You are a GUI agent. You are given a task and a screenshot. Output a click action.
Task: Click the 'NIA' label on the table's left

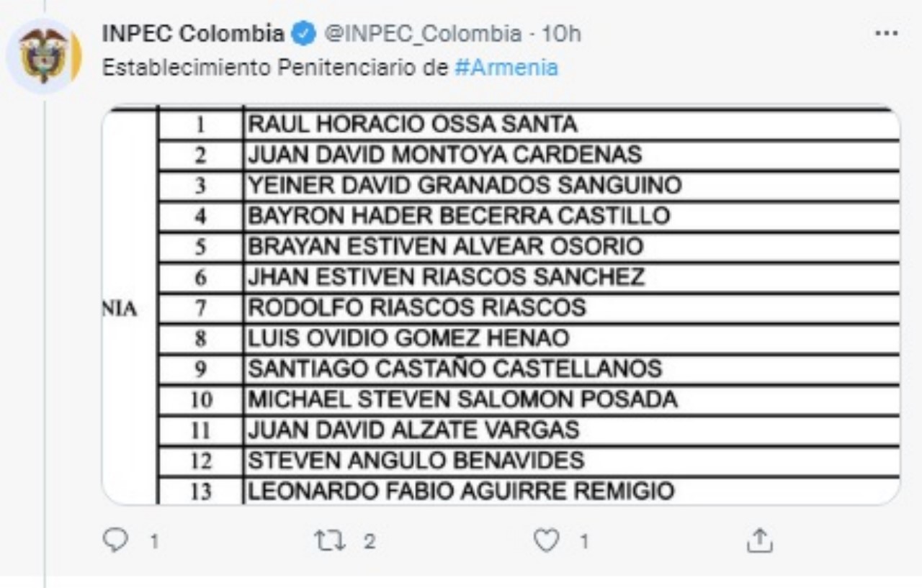click(120, 309)
